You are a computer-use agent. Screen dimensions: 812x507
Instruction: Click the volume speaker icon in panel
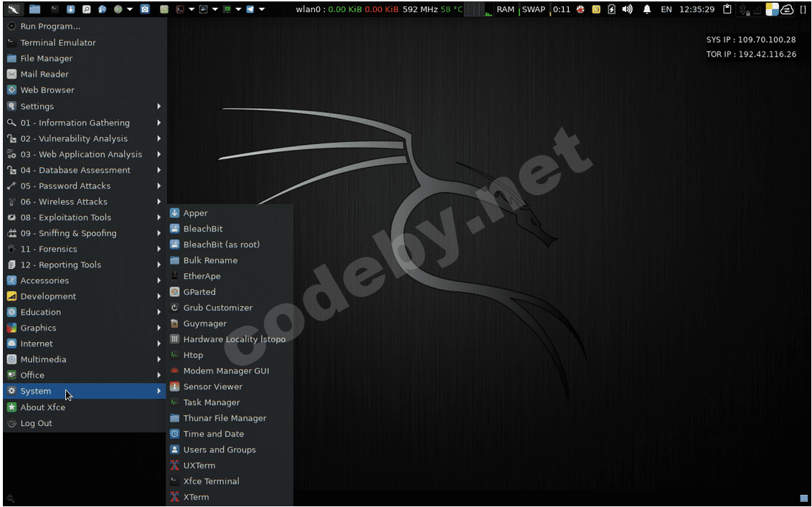point(628,9)
